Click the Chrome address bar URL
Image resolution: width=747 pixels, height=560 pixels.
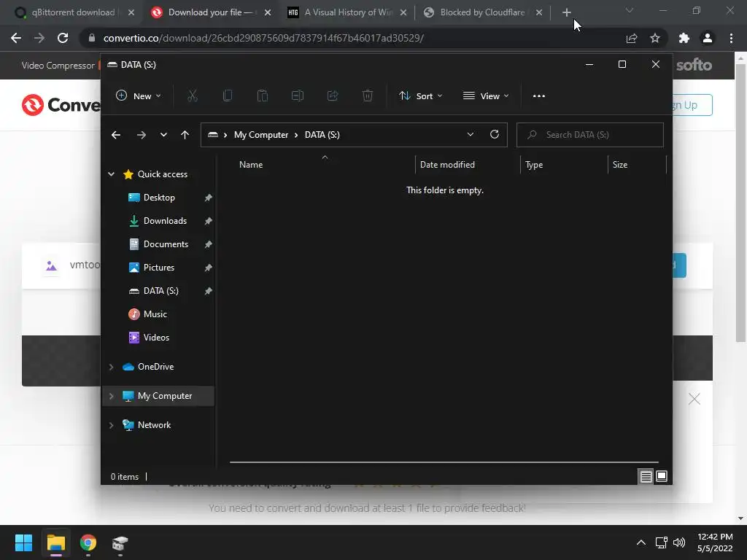[263, 38]
